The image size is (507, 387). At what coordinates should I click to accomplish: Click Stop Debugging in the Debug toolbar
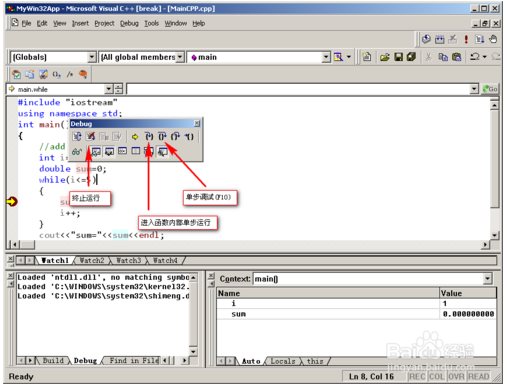91,136
